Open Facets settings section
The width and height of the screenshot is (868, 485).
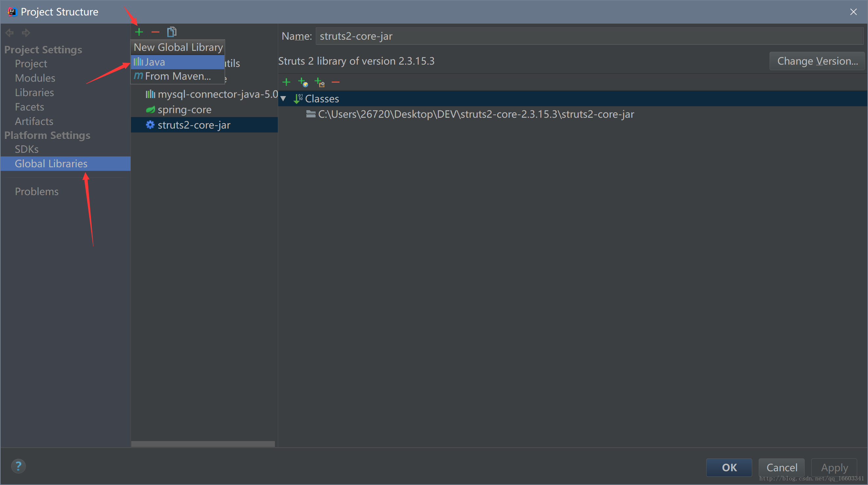pyautogui.click(x=30, y=107)
